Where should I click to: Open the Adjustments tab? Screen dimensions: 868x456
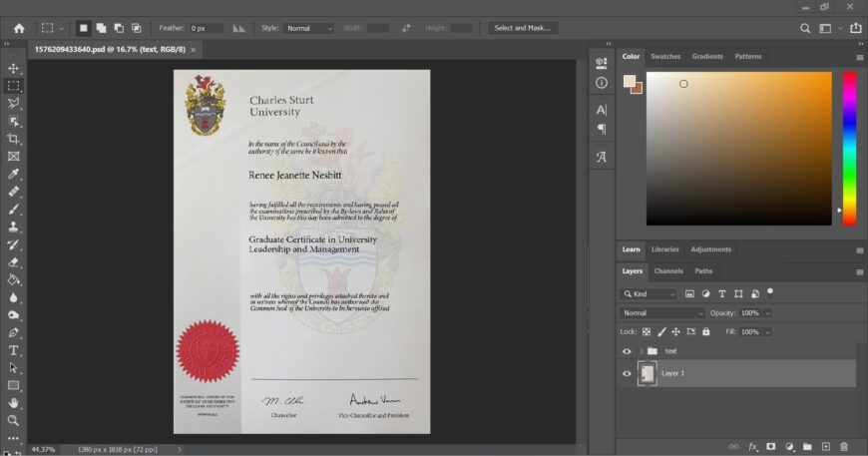click(x=710, y=249)
